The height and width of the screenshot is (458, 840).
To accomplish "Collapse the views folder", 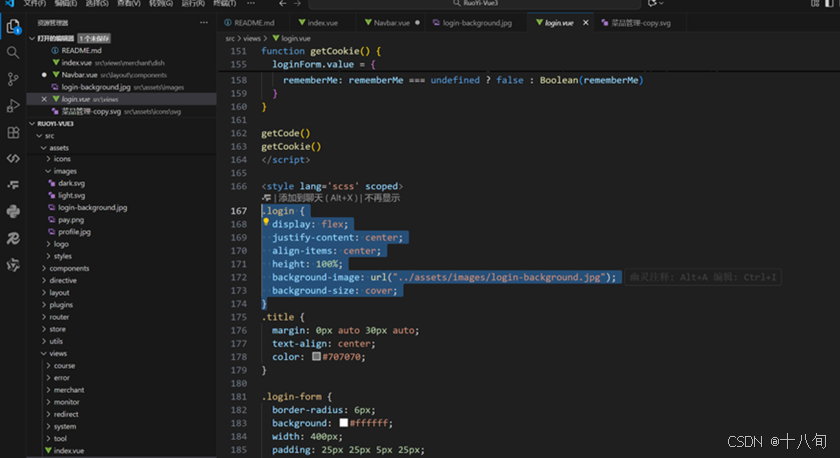I will point(43,354).
